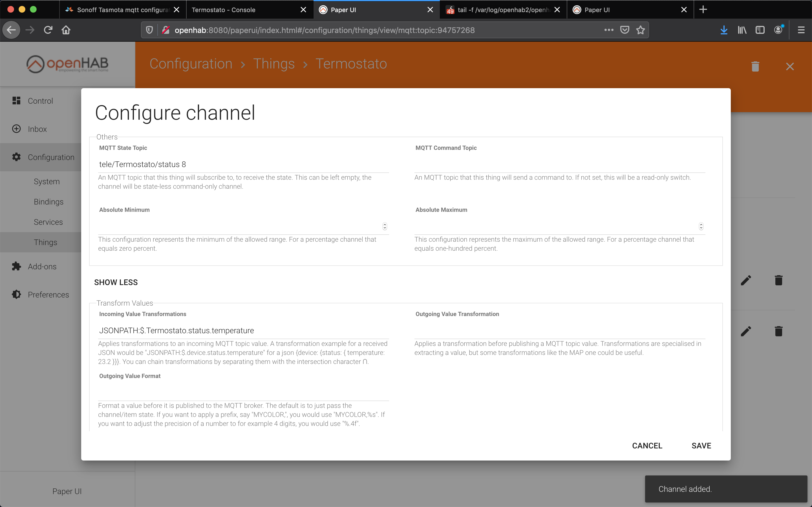The height and width of the screenshot is (507, 812).
Task: Cancel the Configure channel dialog
Action: pyautogui.click(x=647, y=446)
